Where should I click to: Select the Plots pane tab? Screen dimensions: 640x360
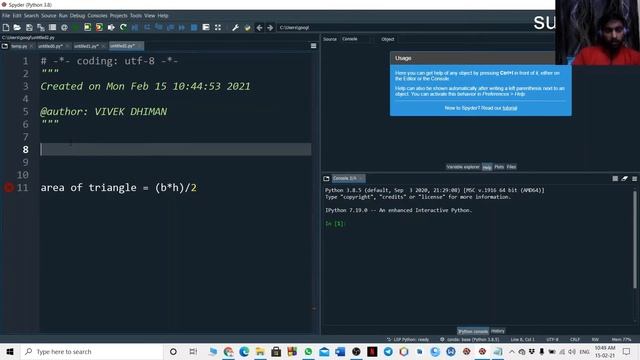coord(499,167)
